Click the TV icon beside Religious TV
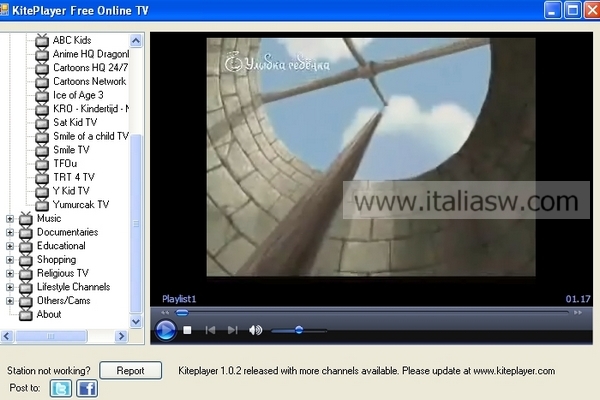This screenshot has width=600, height=400. pyautogui.click(x=26, y=273)
